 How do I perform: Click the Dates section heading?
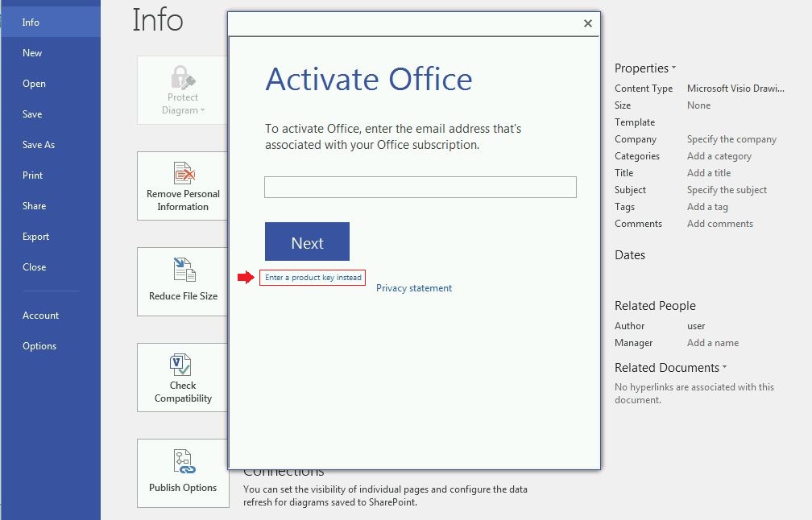click(630, 255)
